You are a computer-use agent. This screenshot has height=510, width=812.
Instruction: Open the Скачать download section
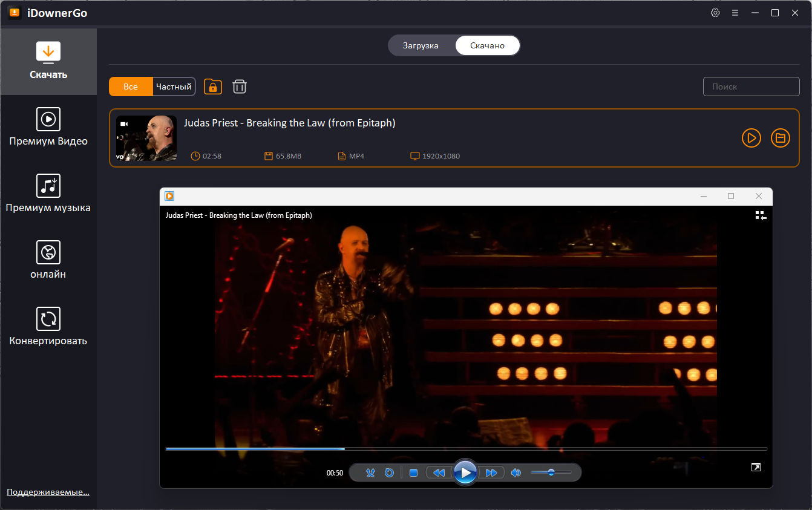click(48, 62)
